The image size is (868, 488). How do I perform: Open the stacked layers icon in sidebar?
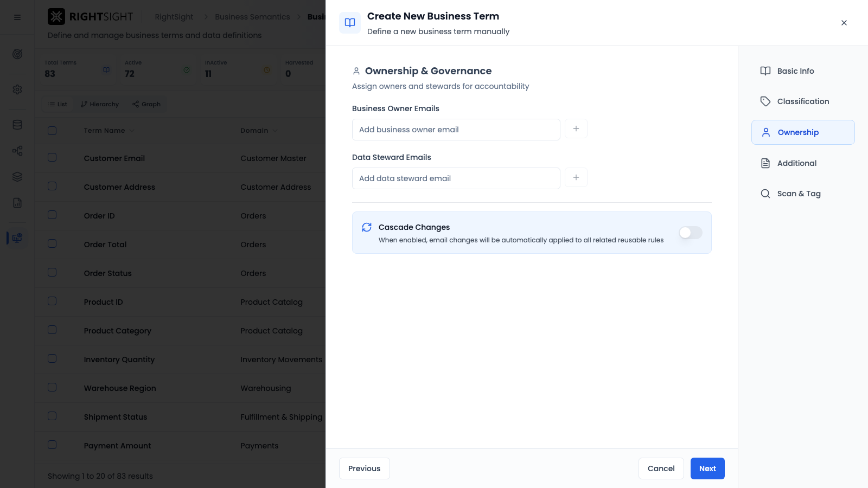(x=17, y=177)
